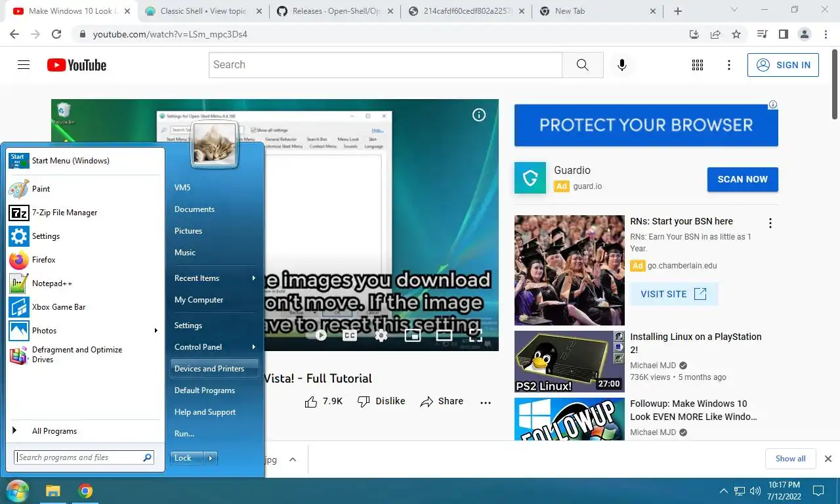Open Start Menu (Windows) entry
Image resolution: width=840 pixels, height=504 pixels.
pos(84,161)
